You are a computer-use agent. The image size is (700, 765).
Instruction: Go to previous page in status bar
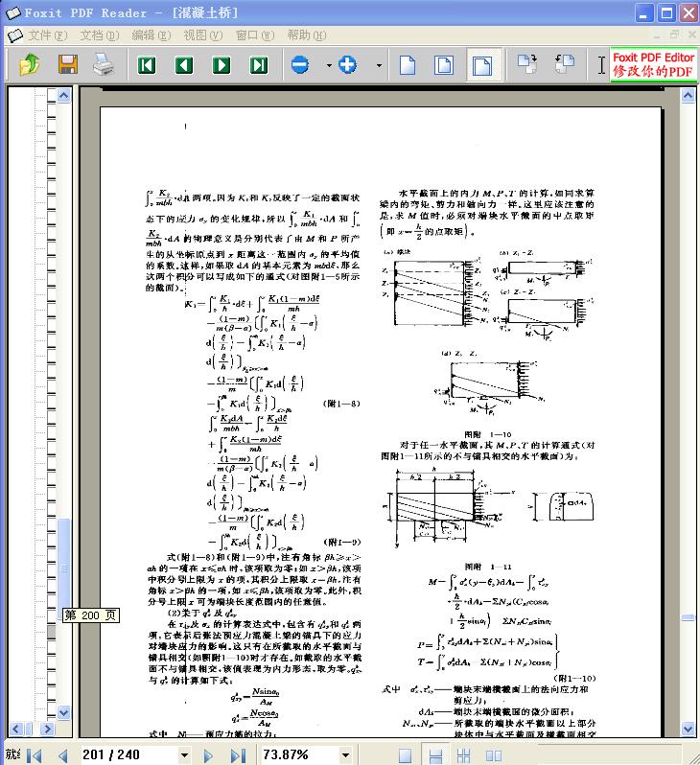(x=62, y=755)
